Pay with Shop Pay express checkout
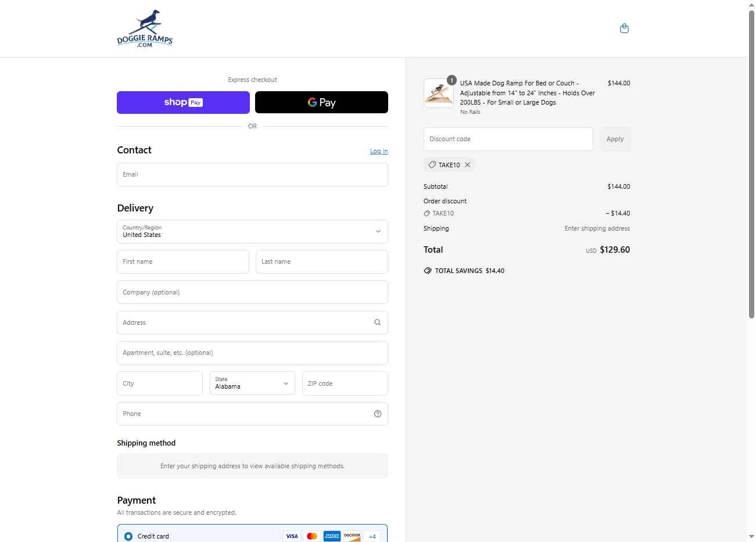Viewport: 756px width, 542px height. 183,102
